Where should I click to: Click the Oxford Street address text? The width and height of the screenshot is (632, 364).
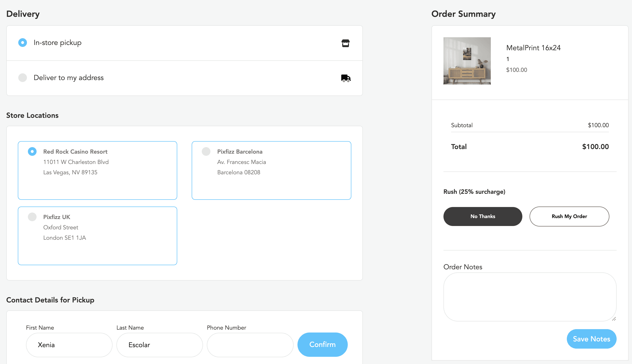coord(61,227)
